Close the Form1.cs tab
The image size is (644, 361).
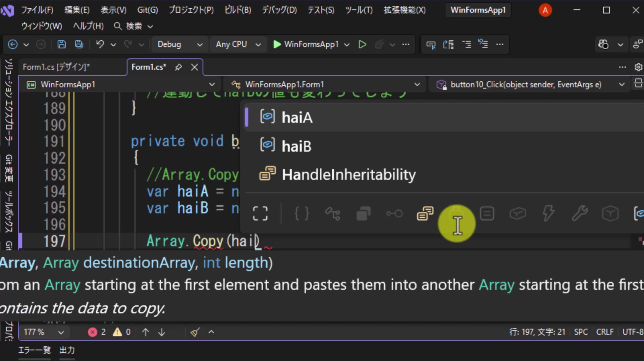[x=195, y=67]
